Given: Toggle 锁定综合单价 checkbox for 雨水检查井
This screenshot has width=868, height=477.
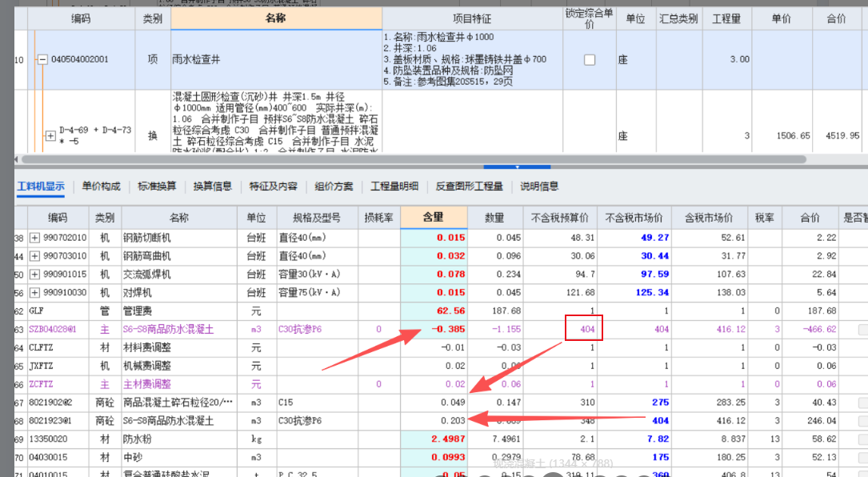Looking at the screenshot, I should 590,59.
